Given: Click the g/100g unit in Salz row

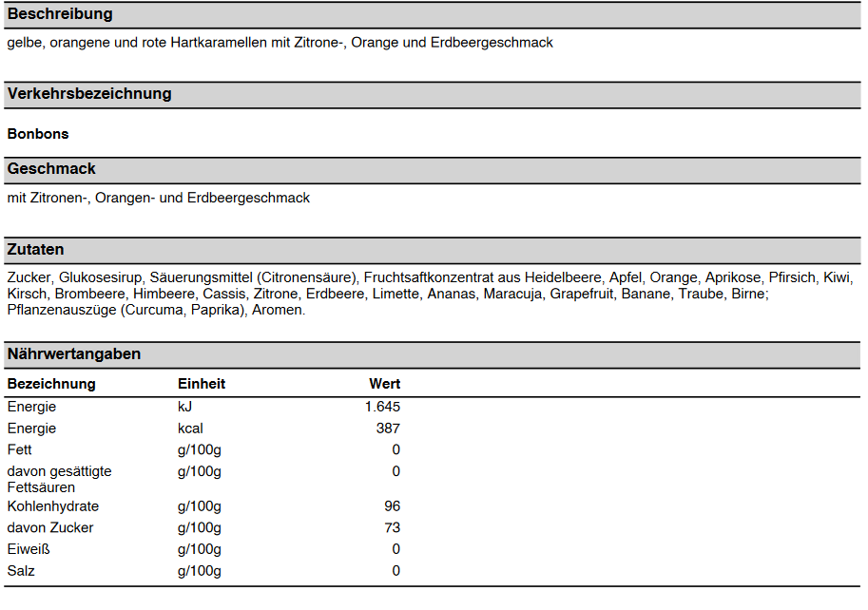Looking at the screenshot, I should [200, 571].
